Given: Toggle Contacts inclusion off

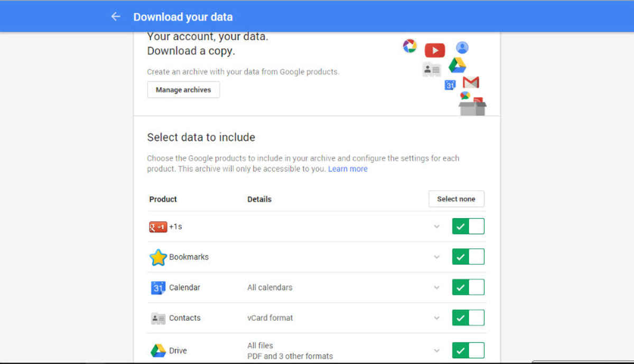Looking at the screenshot, I should click(468, 318).
